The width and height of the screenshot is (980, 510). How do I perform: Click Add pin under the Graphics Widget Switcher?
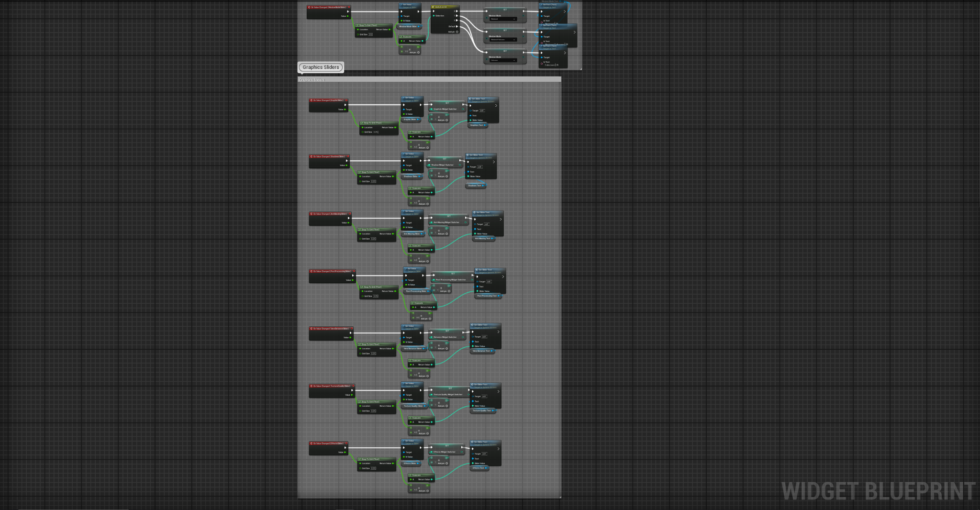pos(442,120)
